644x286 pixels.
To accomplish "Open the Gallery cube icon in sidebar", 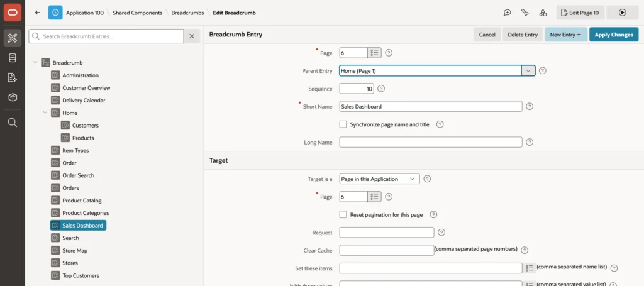I will [x=13, y=97].
